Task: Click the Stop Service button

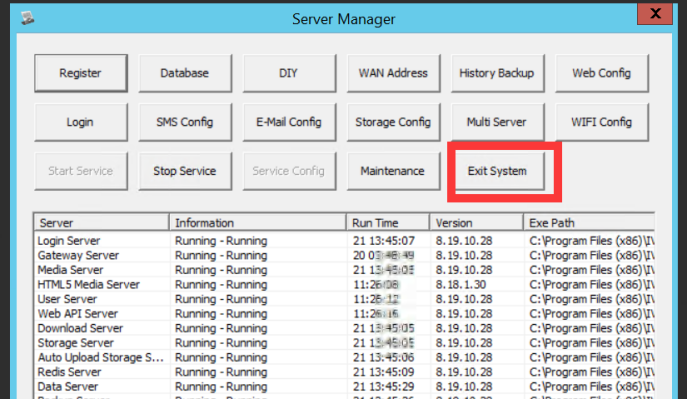Action: 185,171
